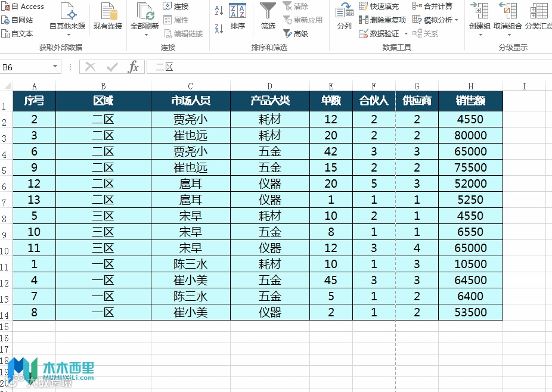This screenshot has height=392, width=552.
Task: Import data from Access
Action: pos(23,7)
